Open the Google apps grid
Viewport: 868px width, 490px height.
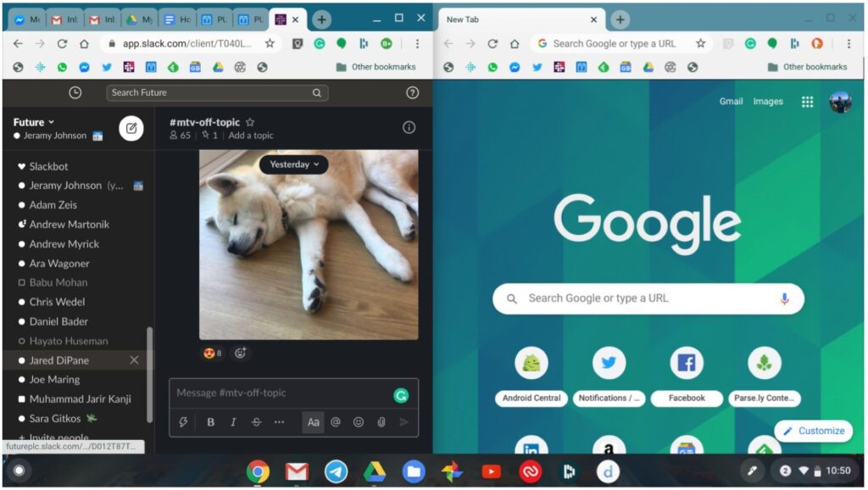pyautogui.click(x=807, y=102)
